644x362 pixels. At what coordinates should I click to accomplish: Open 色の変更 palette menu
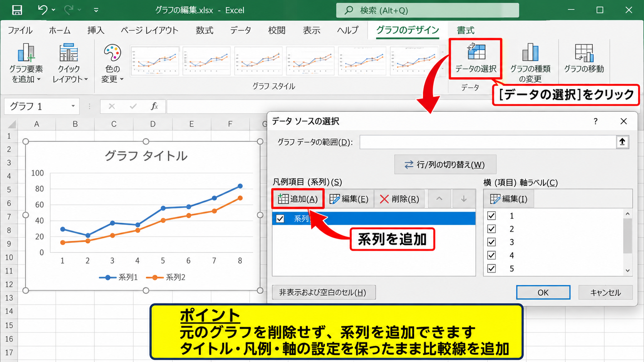(x=112, y=63)
